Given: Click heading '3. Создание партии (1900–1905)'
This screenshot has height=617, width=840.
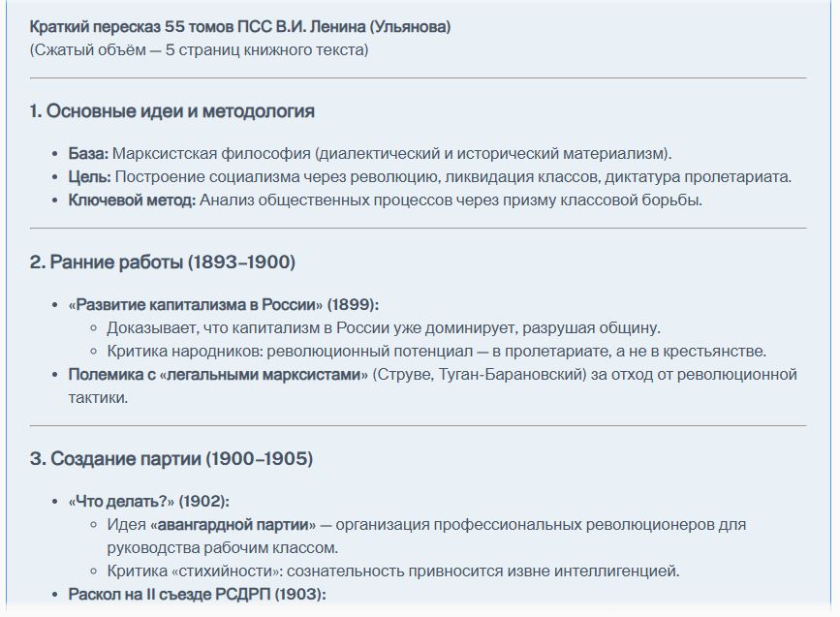Looking at the screenshot, I should point(171,459).
